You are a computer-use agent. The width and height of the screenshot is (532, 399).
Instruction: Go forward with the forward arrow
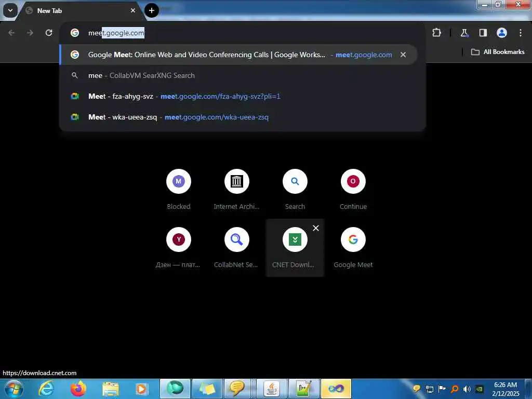pyautogui.click(x=30, y=33)
